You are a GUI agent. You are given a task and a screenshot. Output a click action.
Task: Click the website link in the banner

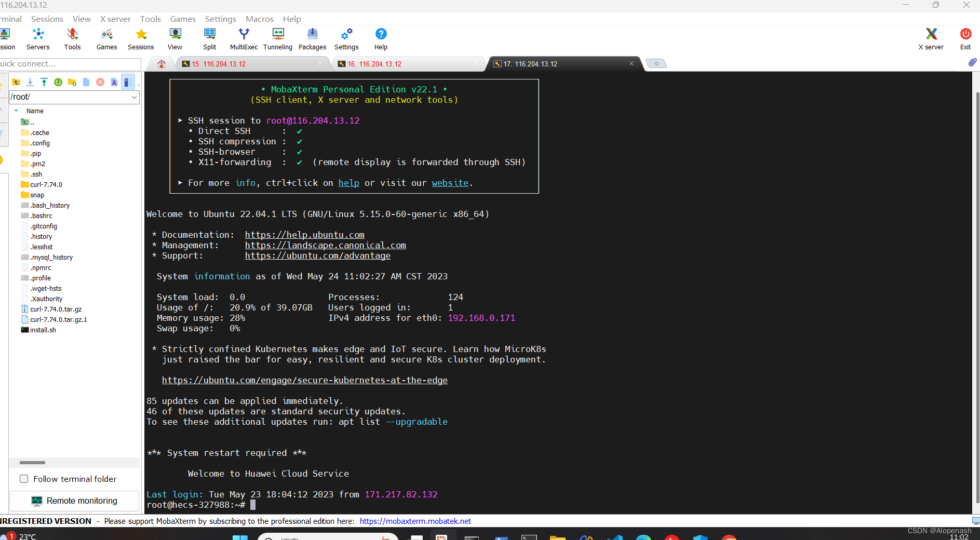(450, 183)
